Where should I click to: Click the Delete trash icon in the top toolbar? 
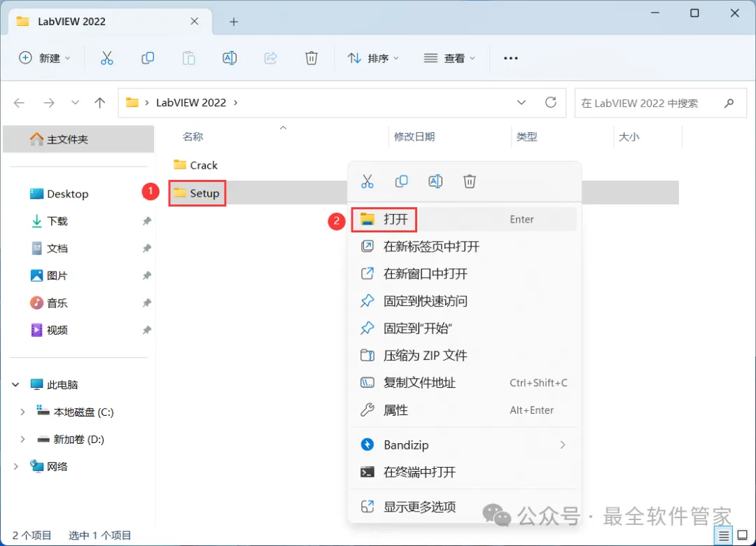[311, 58]
